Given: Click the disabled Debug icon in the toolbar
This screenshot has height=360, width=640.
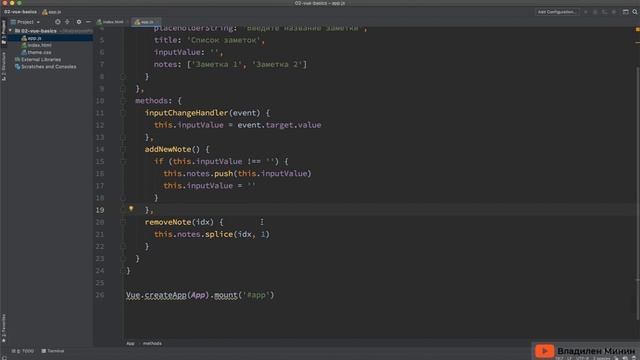Looking at the screenshot, I should 595,12.
